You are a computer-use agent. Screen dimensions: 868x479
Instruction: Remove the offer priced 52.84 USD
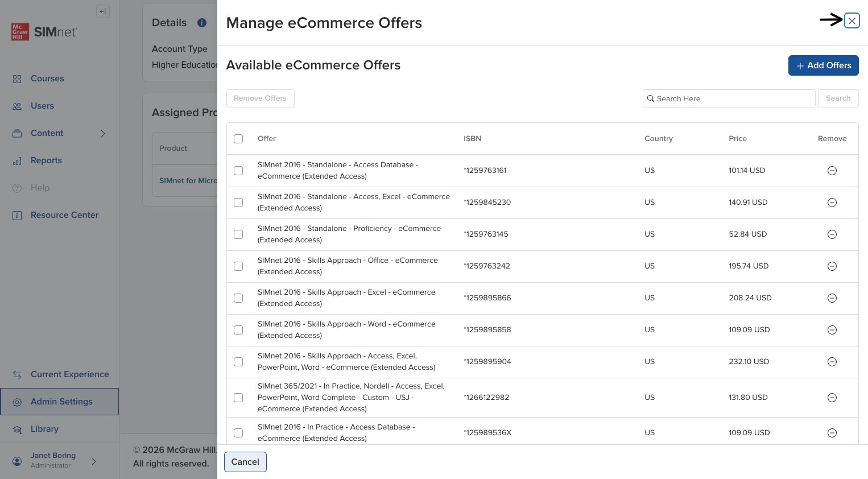pos(832,234)
